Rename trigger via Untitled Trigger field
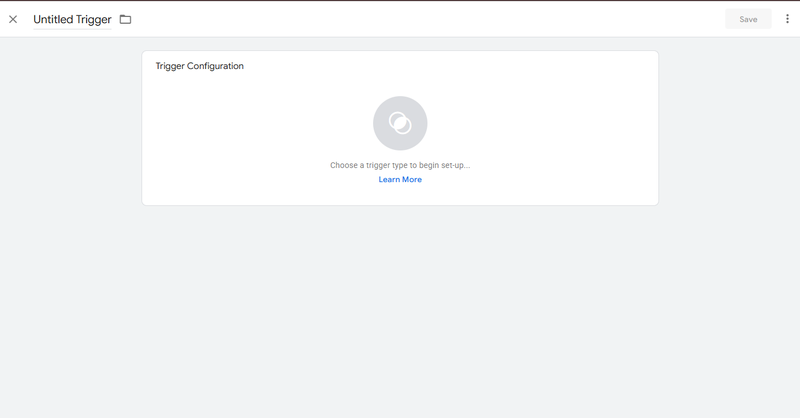 click(x=72, y=19)
